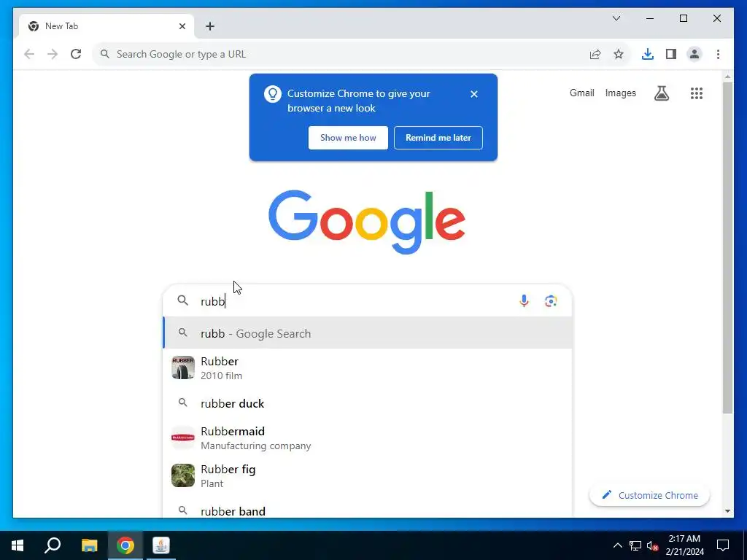Select the New Tab tab

(x=107, y=26)
